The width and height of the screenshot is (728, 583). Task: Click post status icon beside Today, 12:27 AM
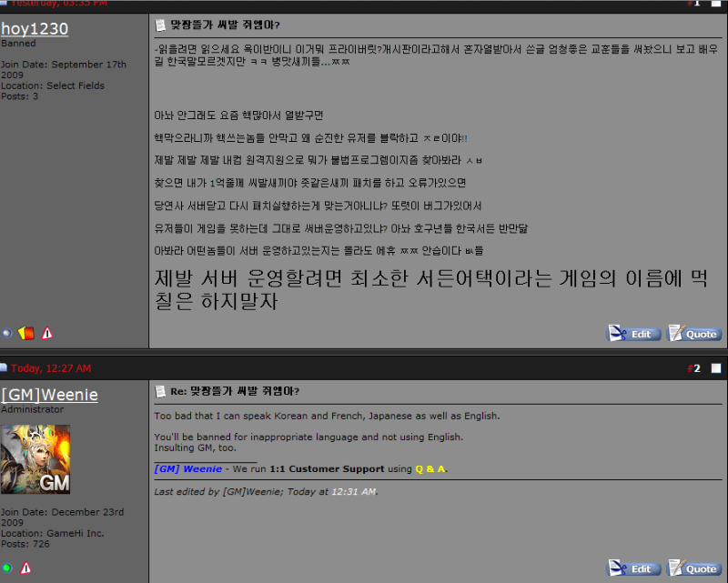4,368
